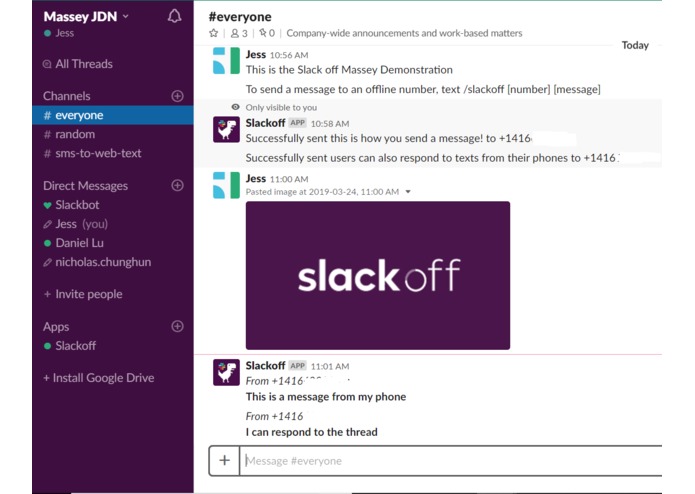Viewport: 695px width, 494px height.
Task: Collapse pasted image with dropdown arrow
Action: [408, 192]
